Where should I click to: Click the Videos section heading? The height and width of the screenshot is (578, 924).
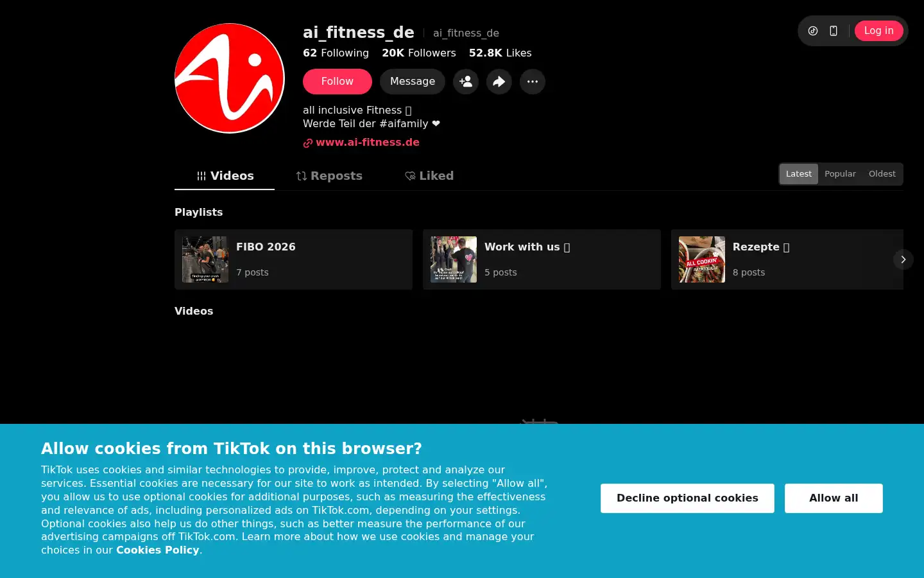[x=194, y=311]
